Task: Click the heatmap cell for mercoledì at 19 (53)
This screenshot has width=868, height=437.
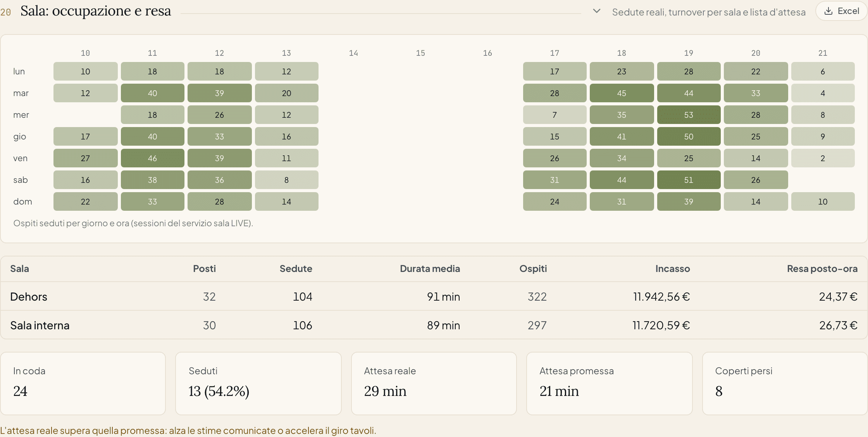Action: point(689,115)
